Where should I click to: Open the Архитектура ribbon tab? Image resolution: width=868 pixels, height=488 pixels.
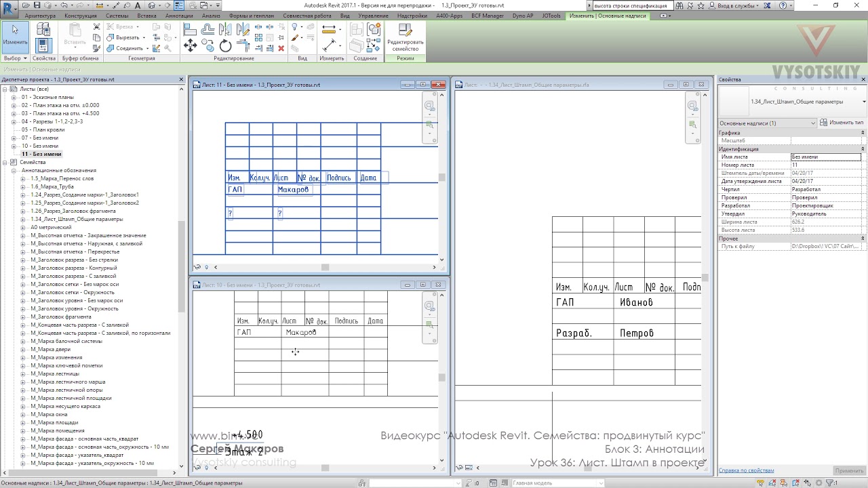click(40, 15)
